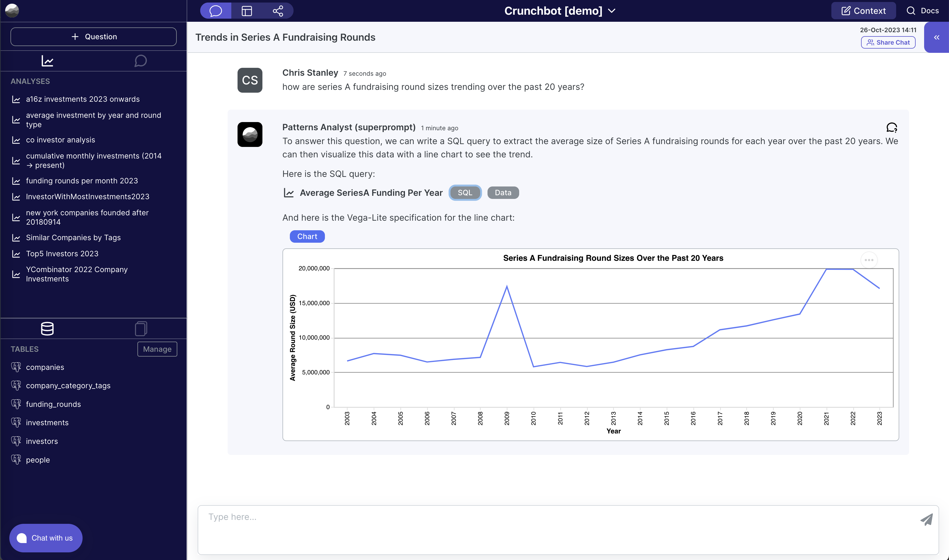This screenshot has width=949, height=560.
Task: Click the chart icon beside Similar Companies by Tags
Action: pos(16,238)
